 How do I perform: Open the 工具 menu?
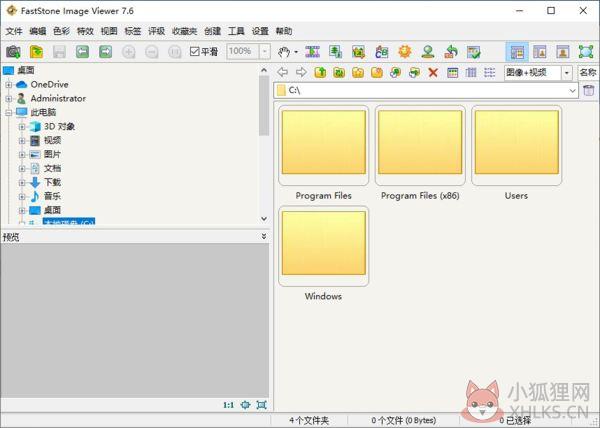pyautogui.click(x=236, y=31)
